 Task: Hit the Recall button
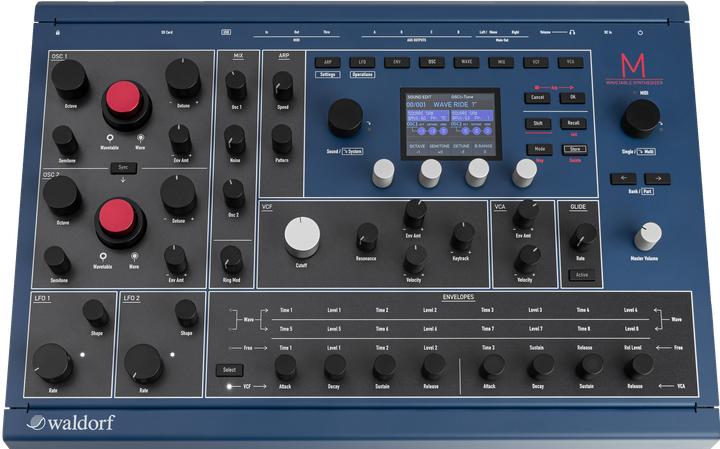[573, 123]
